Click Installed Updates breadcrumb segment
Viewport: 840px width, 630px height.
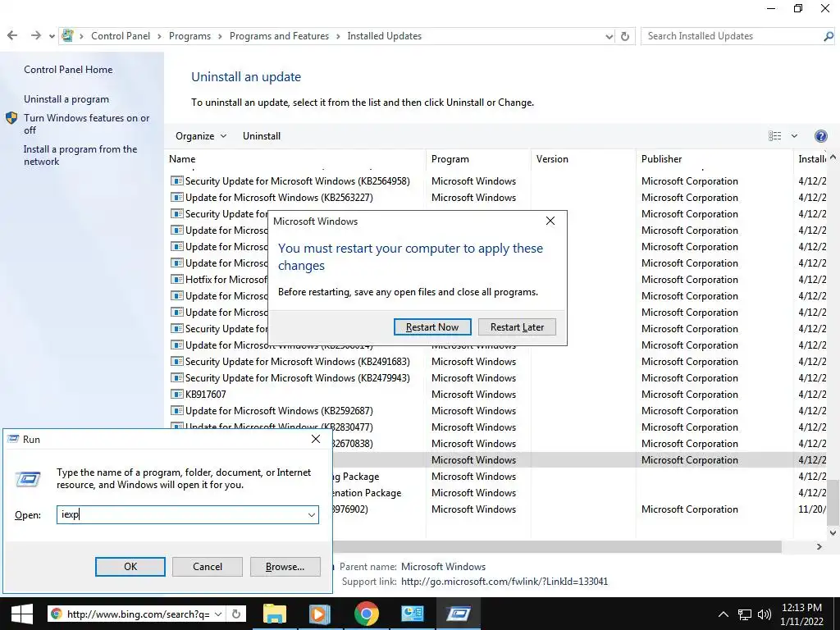(x=384, y=36)
